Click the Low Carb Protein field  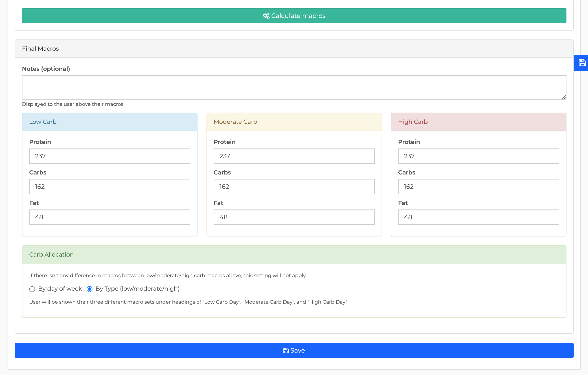(x=110, y=156)
